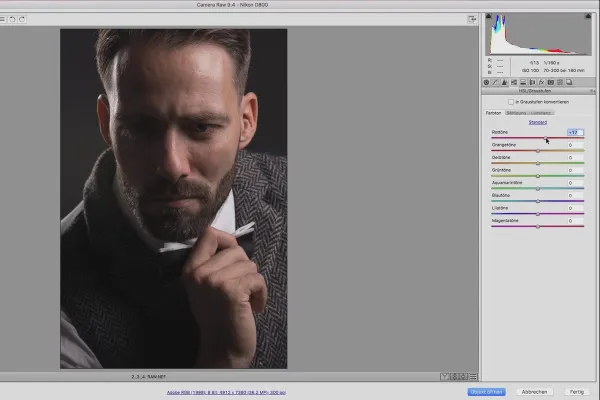Screen dimensions: 600x400
Task: Click the Fertig button
Action: click(577, 392)
